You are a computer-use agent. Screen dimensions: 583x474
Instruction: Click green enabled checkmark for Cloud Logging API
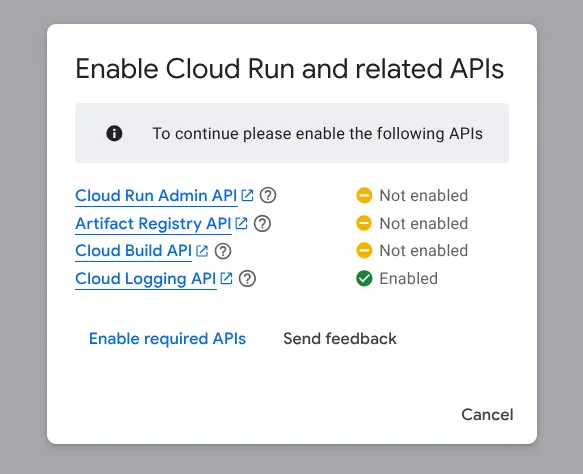tap(364, 278)
